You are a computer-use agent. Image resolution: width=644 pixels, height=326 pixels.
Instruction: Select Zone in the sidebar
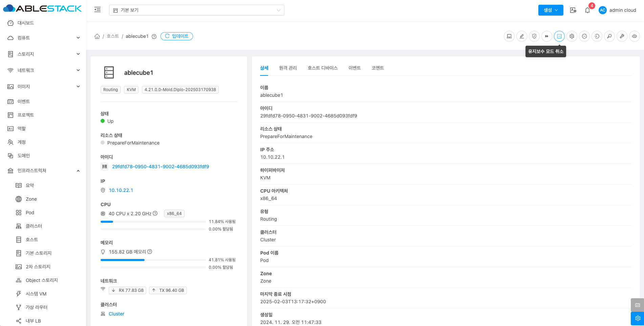31,199
